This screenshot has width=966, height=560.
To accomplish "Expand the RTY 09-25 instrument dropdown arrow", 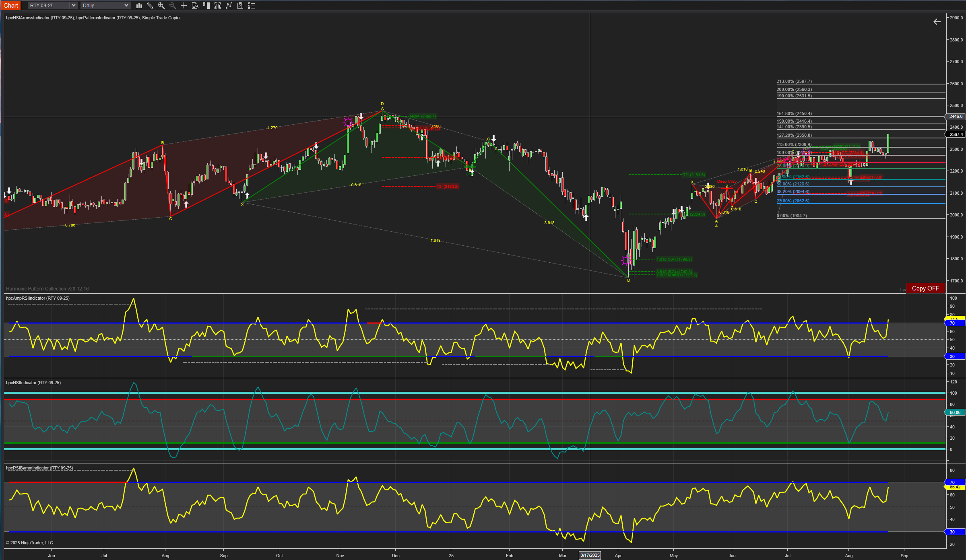I will [74, 6].
